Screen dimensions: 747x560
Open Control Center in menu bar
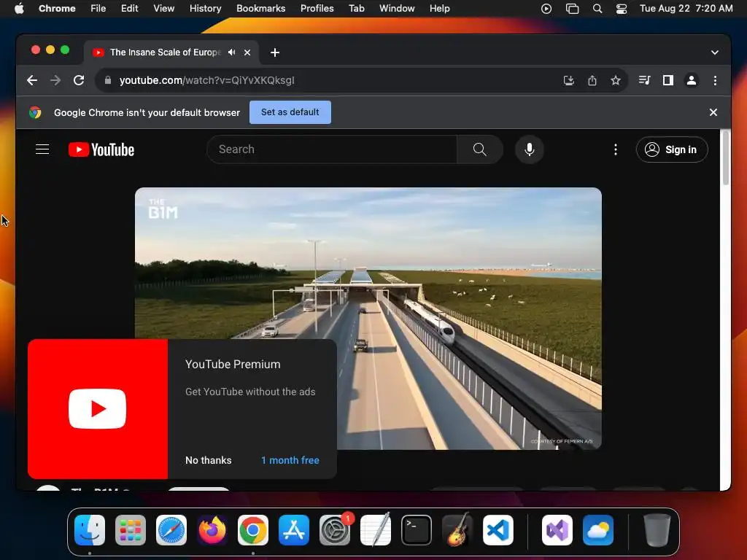point(622,9)
